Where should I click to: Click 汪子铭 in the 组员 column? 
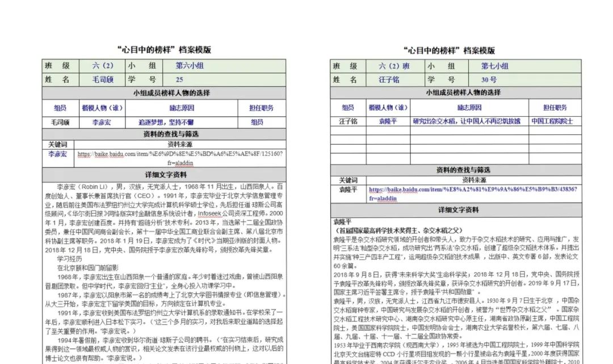[x=348, y=121]
